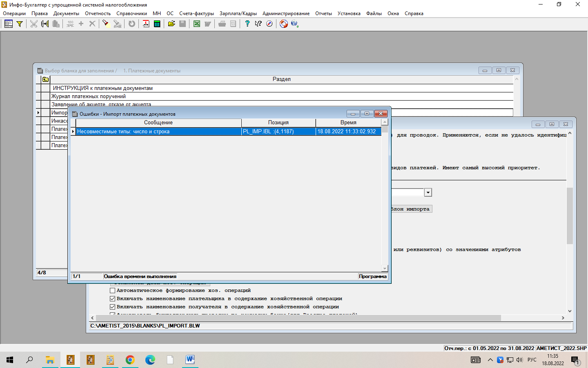Image resolution: width=588 pixels, height=368 pixels.
Task: Click AMETIST_2022.SHP in status bar
Action: (x=561, y=348)
